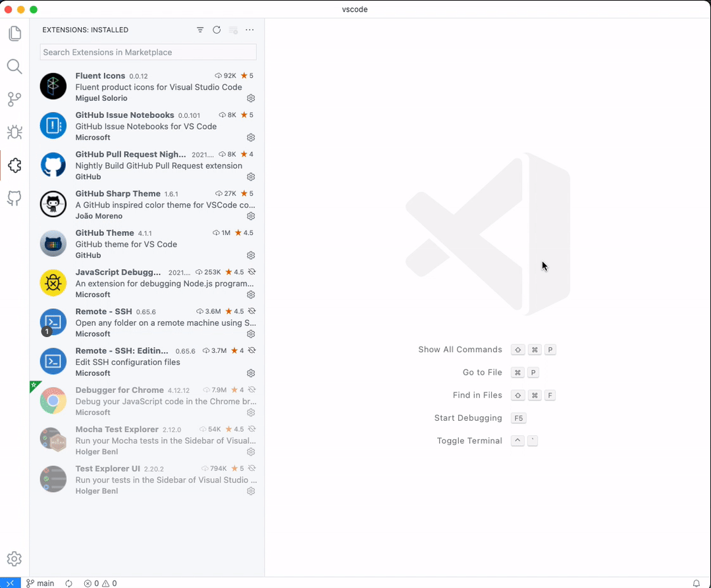Refresh the installed extensions list
This screenshot has width=711, height=588.
tap(217, 30)
